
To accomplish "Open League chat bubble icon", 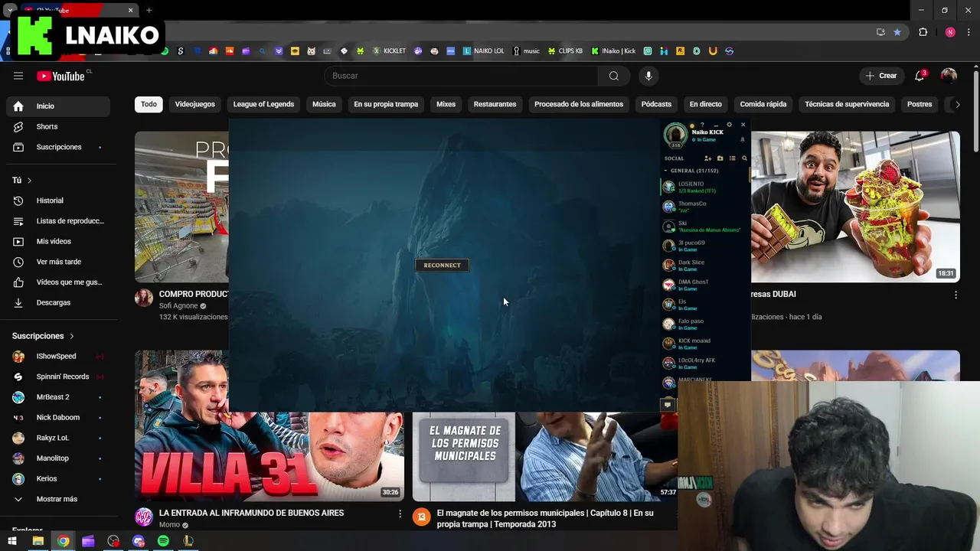I will coord(668,404).
